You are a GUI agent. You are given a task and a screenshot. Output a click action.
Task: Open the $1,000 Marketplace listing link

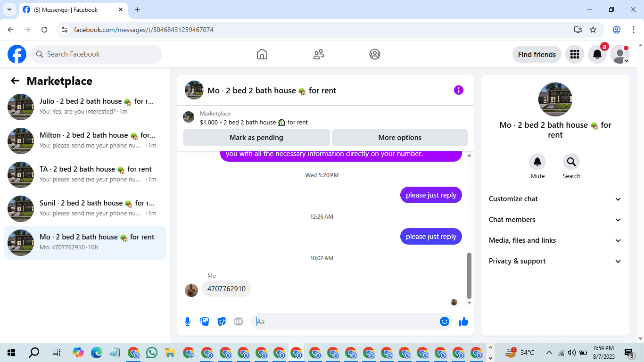pos(254,122)
